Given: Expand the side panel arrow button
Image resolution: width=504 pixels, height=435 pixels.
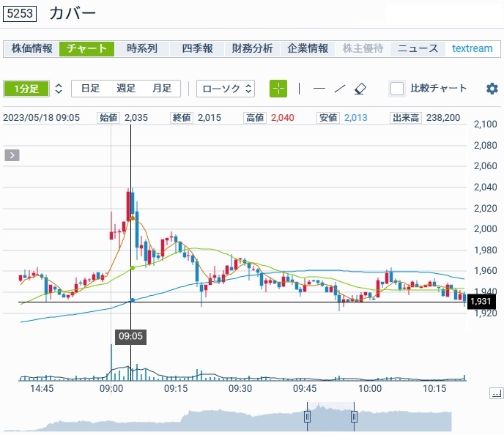Looking at the screenshot, I should point(12,155).
